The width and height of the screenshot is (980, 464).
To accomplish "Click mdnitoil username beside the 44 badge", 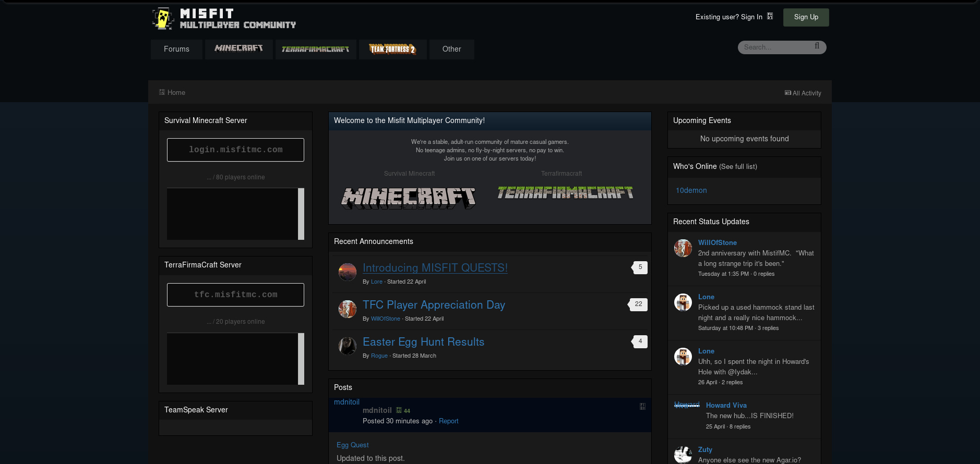I will (x=377, y=411).
